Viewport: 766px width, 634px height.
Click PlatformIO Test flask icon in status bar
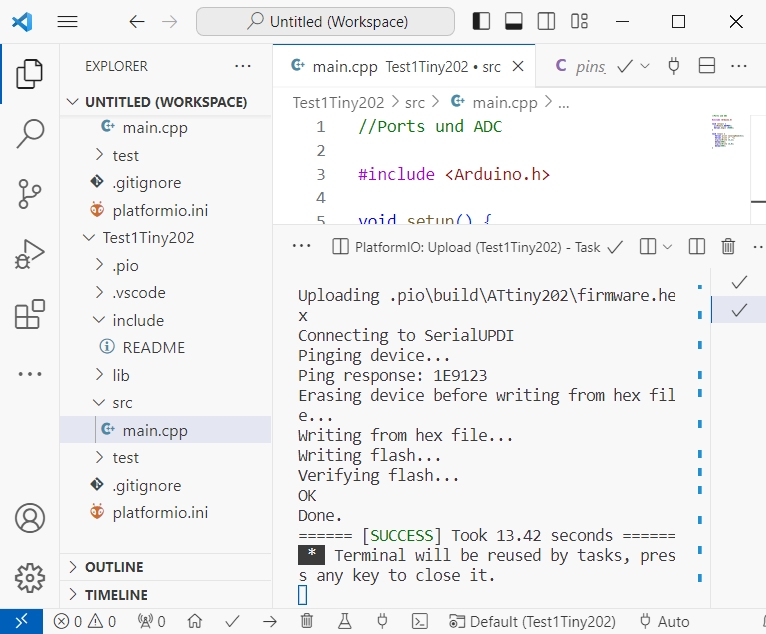pos(345,621)
